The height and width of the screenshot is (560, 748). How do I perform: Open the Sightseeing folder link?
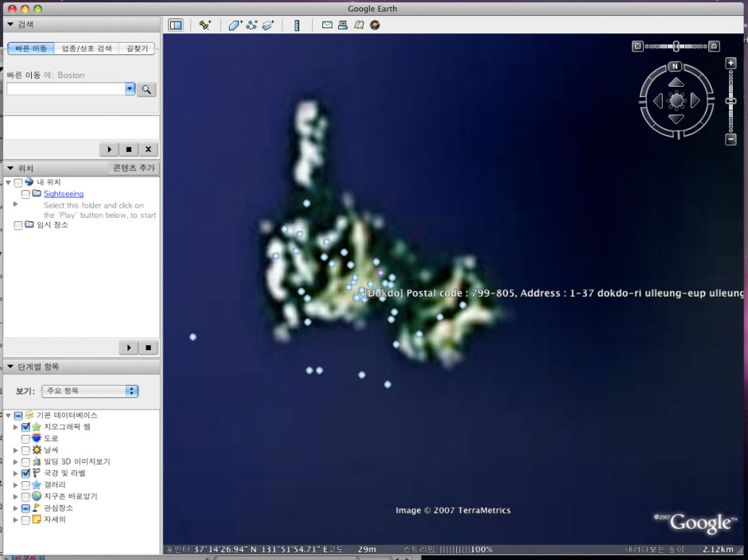(x=64, y=193)
